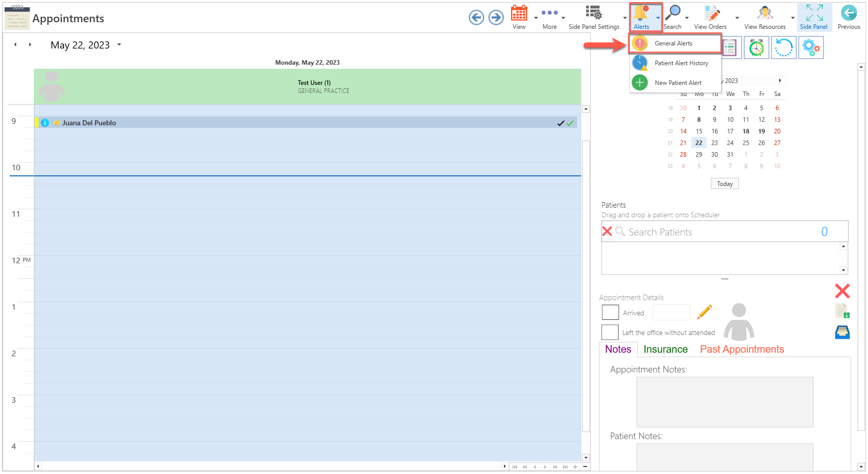Expand the Alerts dropdown arrow

[657, 18]
